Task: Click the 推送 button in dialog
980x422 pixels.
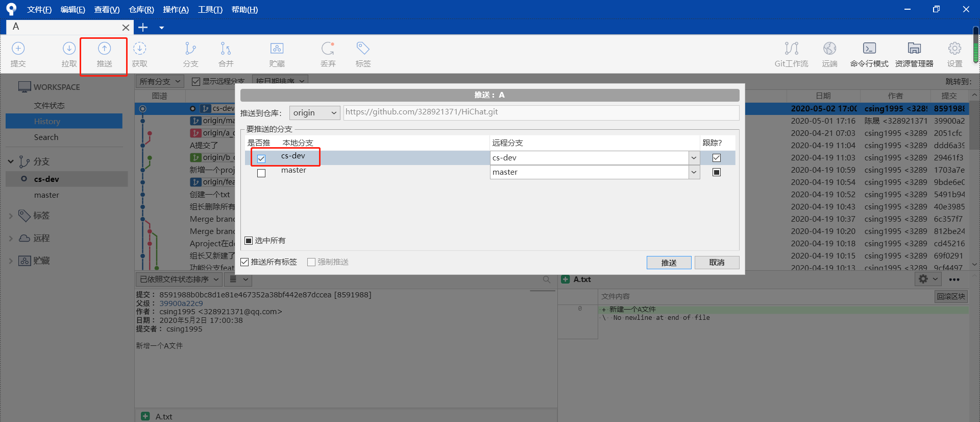Action: (669, 263)
